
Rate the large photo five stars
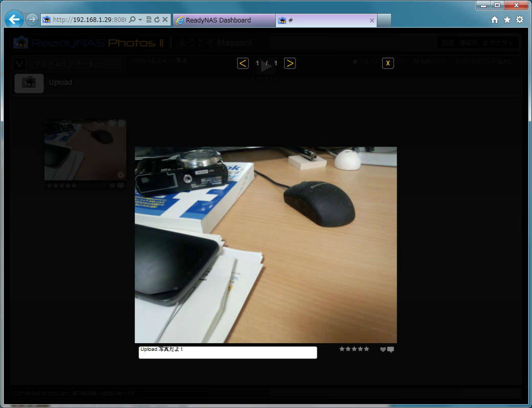click(x=366, y=349)
